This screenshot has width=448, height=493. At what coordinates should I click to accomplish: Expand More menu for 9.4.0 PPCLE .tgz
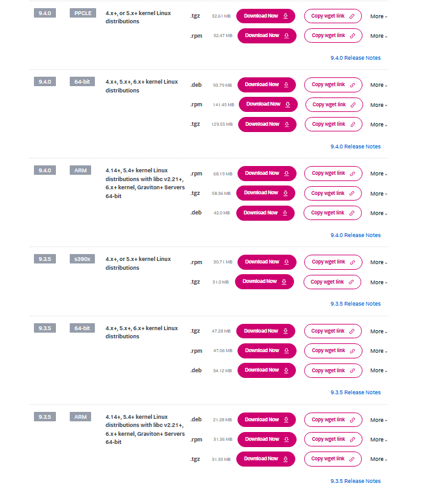[378, 16]
